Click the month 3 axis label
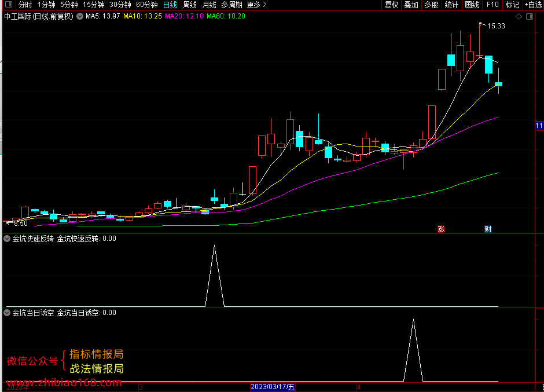 click(x=141, y=387)
